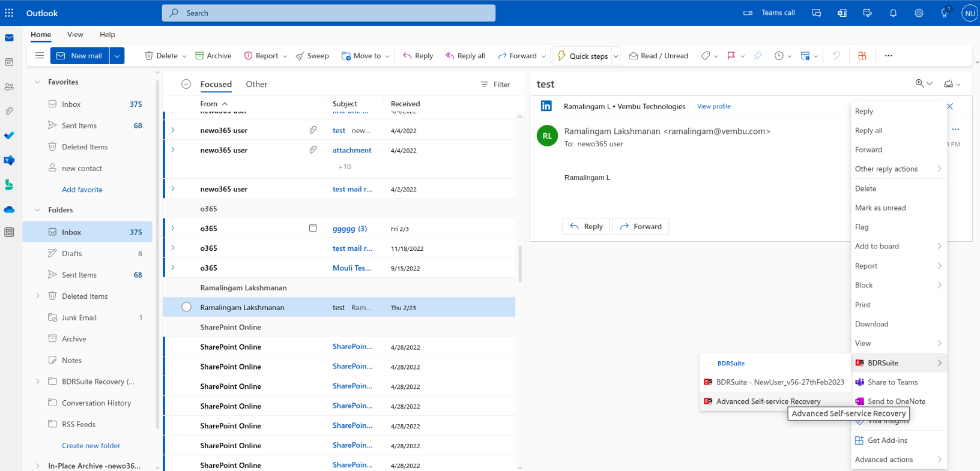The image size is (980, 471).
Task: Sort by the From column header
Action: click(214, 104)
